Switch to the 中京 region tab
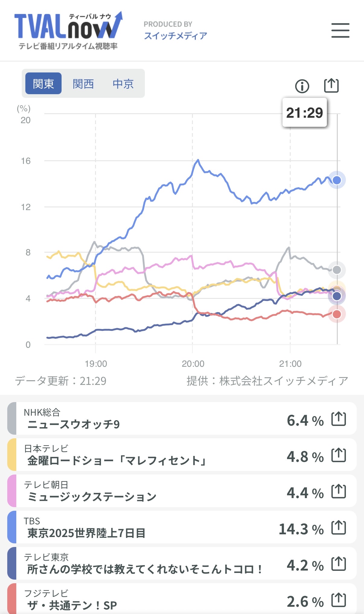Viewport: 364px width, 614px height. [123, 84]
